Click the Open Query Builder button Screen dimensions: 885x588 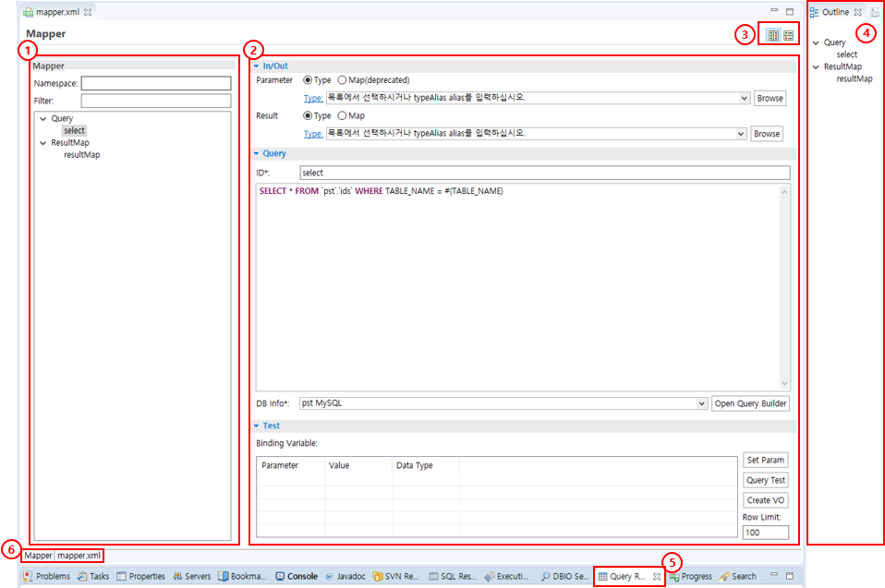pos(750,403)
